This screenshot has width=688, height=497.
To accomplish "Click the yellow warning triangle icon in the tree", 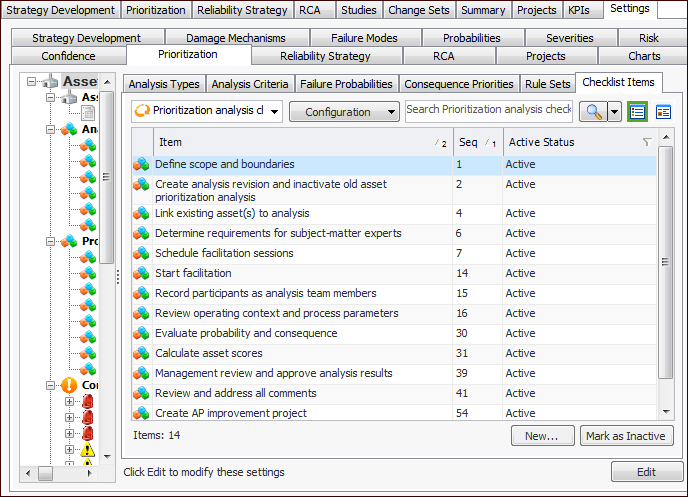I will tap(88, 450).
